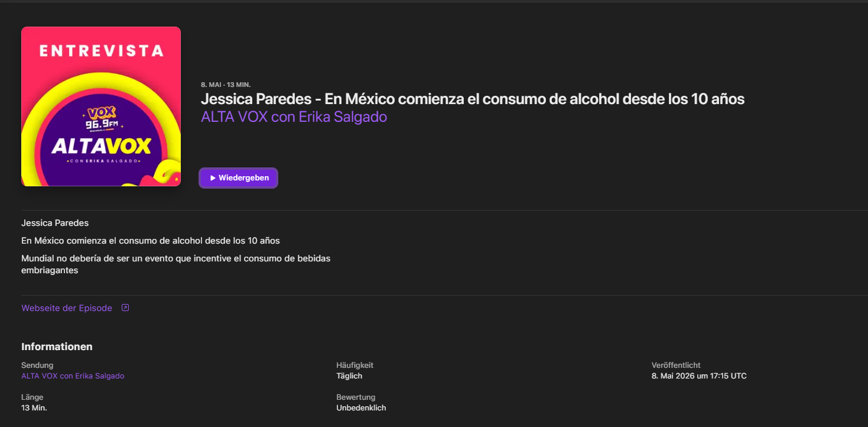The image size is (868, 427).
Task: Click 'Jessica Paredes' description line
Action: (55, 223)
